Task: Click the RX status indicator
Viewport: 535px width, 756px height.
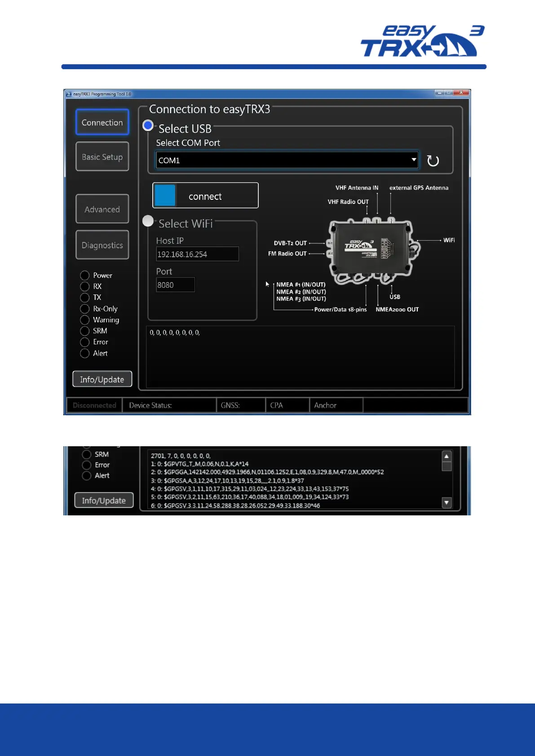Action: tap(84, 286)
